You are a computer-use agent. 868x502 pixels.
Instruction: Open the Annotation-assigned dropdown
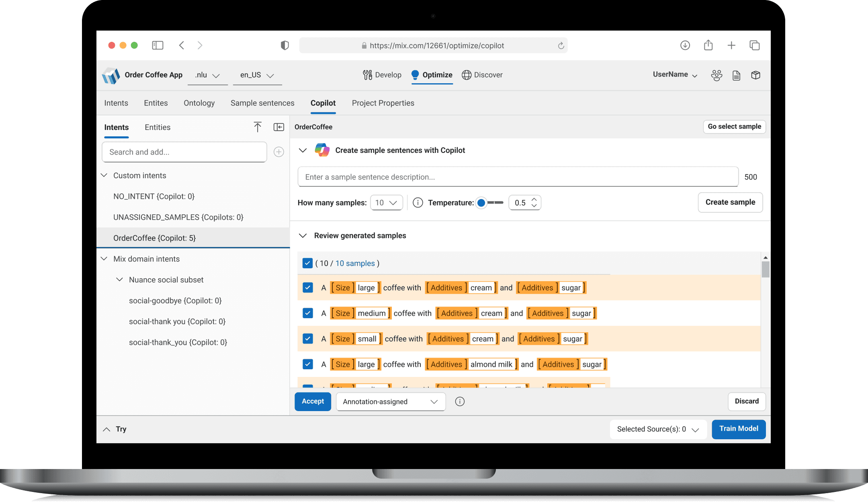click(390, 401)
